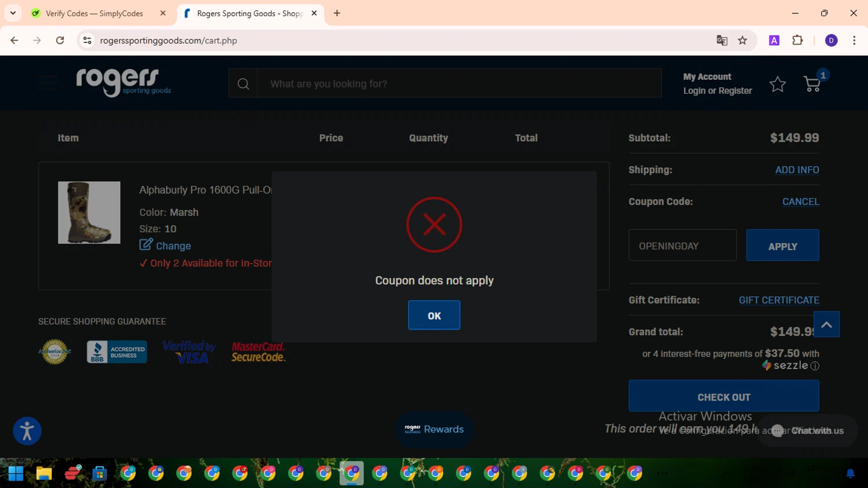The image size is (868, 488).
Task: Go to the Rogers Sporting Goods logo
Action: click(123, 82)
